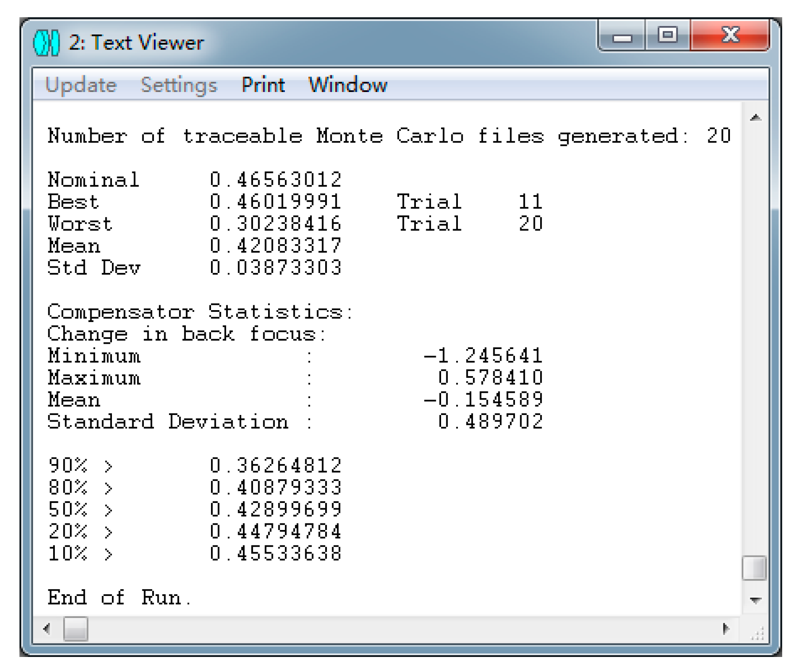This screenshot has height=672, width=795.
Task: Click the vertical scrollbar track above thumb
Action: (x=755, y=336)
